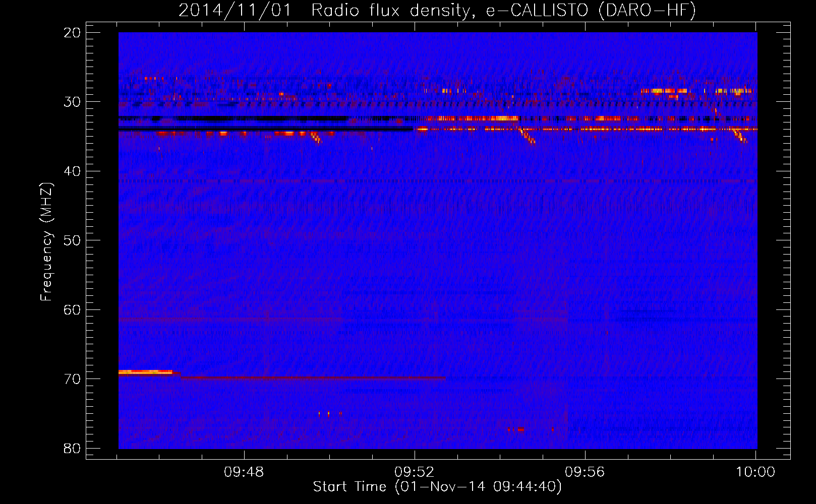Click the 09:48 time tick label

click(245, 472)
